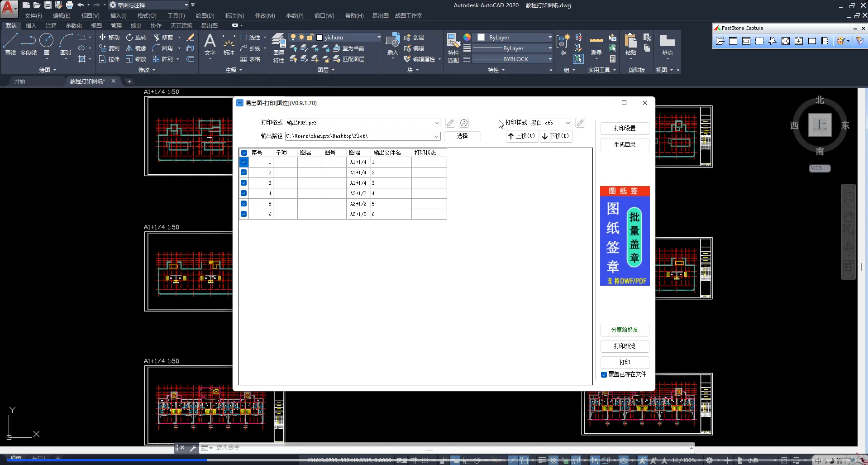Screen dimensions: 868x465
Task: Uncheck row 1 checkbox in print list
Action: pos(244,162)
